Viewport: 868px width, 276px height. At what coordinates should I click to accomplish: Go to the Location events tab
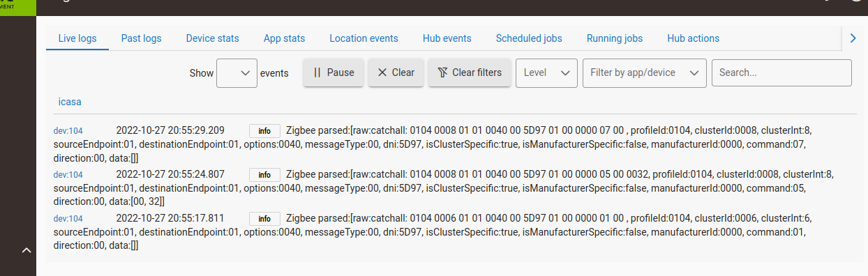point(364,38)
